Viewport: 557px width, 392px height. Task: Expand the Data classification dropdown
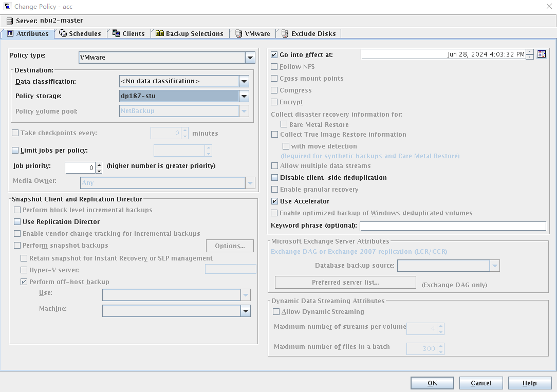coord(244,81)
